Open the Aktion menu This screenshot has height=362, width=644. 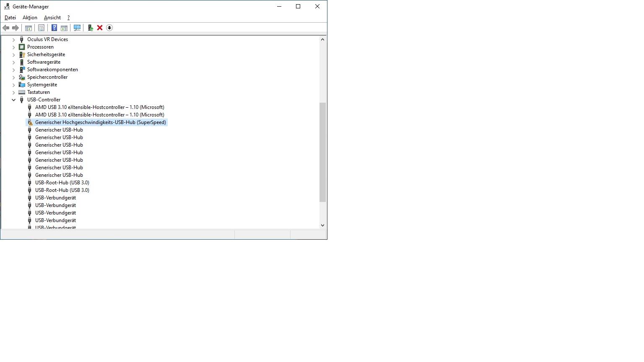30,18
